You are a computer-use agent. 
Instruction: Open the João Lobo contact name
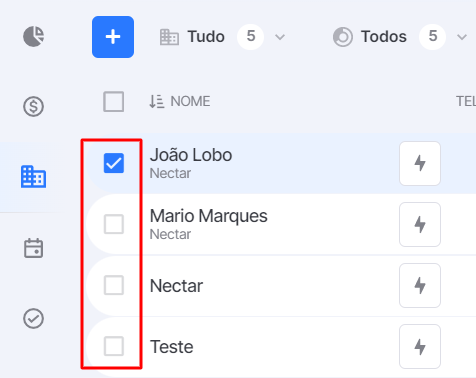pos(191,155)
